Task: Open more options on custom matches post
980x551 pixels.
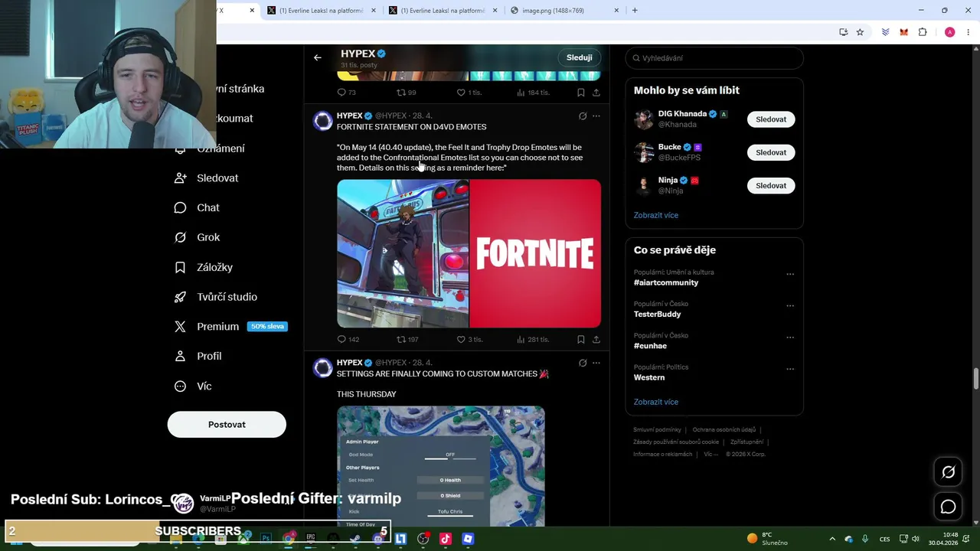Action: (596, 363)
